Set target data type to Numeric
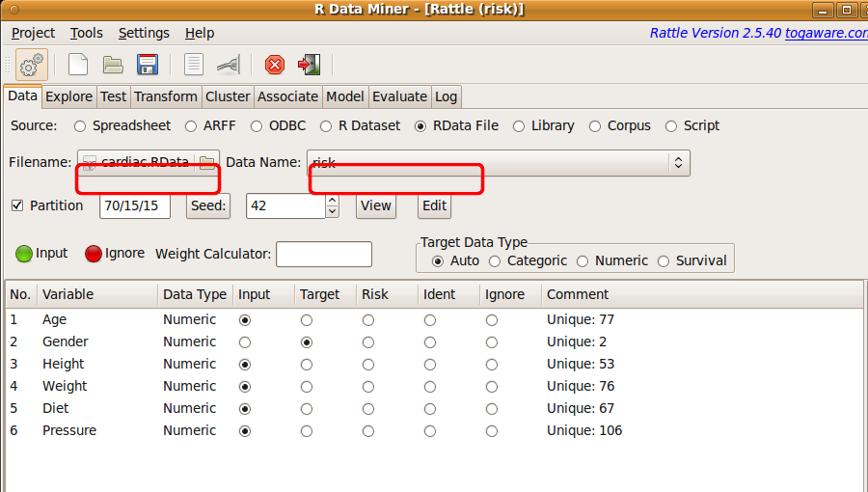Image resolution: width=868 pixels, height=492 pixels. coord(612,260)
